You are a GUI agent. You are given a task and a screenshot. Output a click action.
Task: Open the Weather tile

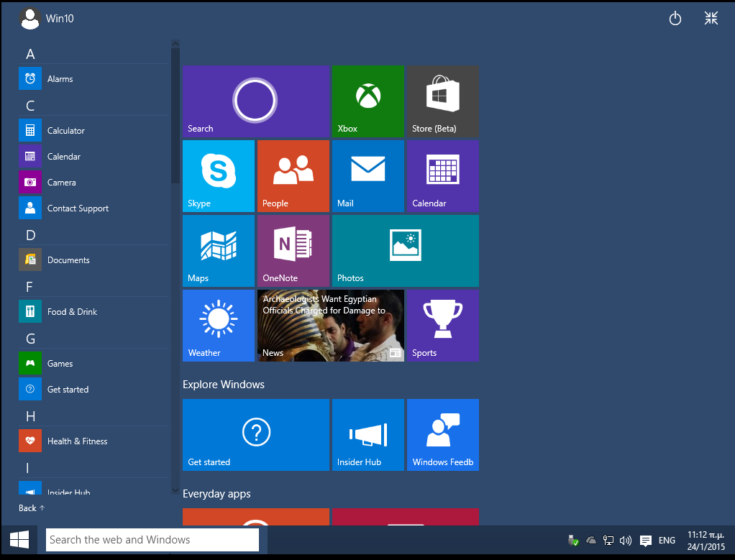click(219, 326)
